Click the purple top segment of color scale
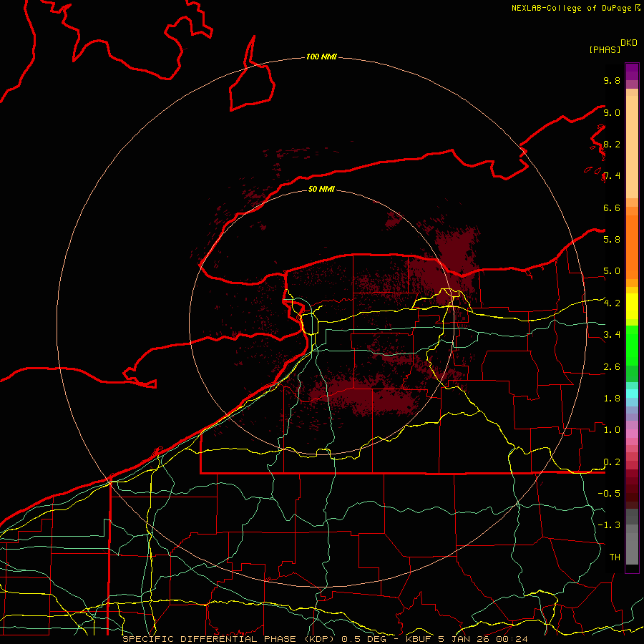 coord(632,72)
